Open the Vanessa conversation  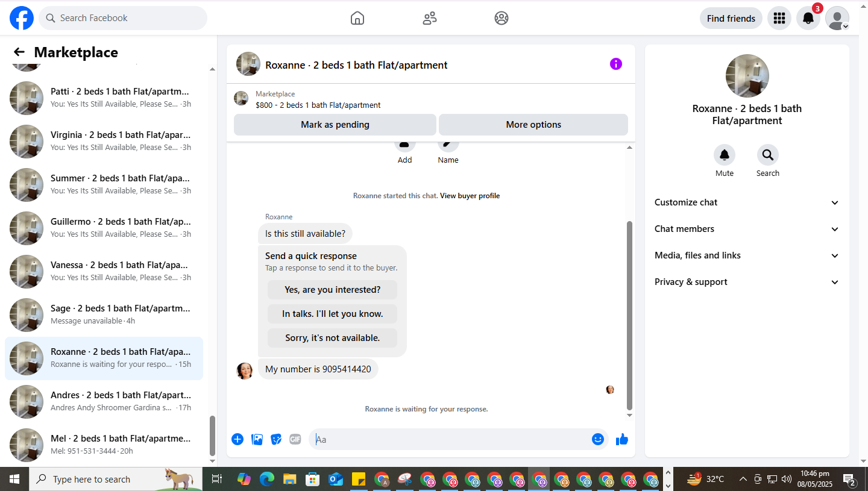[x=104, y=272]
